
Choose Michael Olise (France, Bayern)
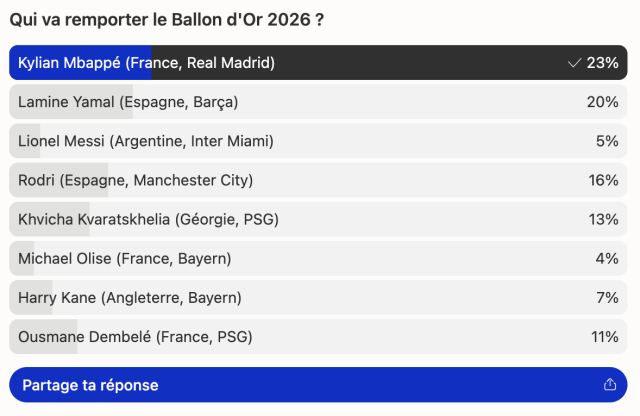click(x=318, y=258)
